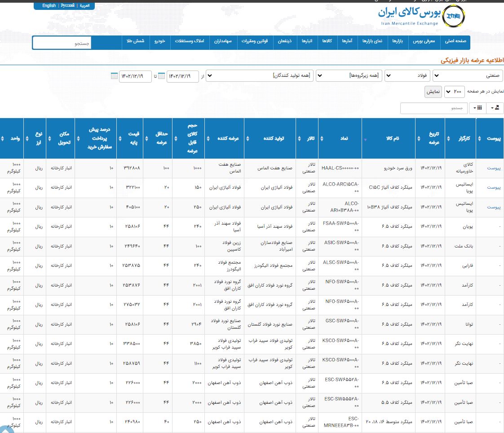This screenshot has height=433, width=504.
Task: Open the همه تولید کنندگان producers dropdown
Action: pos(260,76)
